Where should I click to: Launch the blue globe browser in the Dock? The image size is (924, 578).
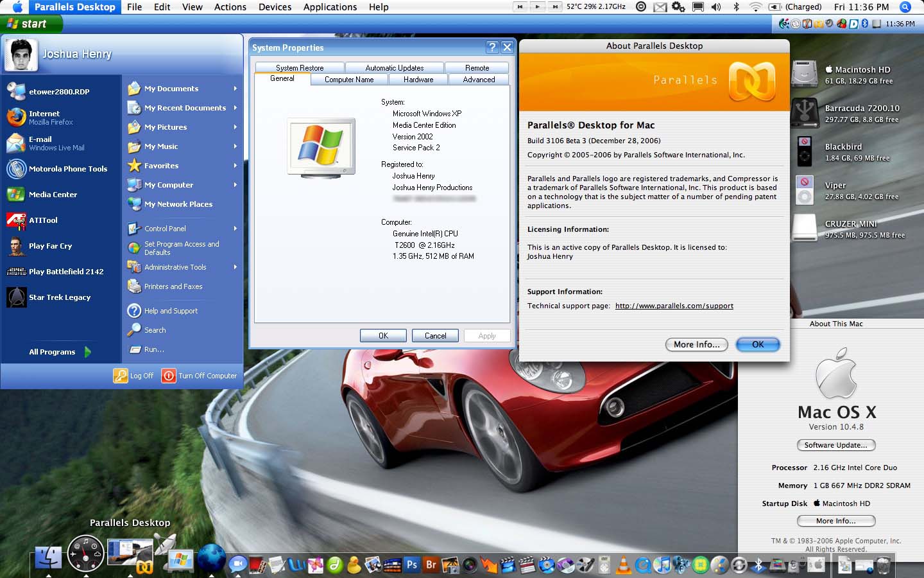coord(211,557)
